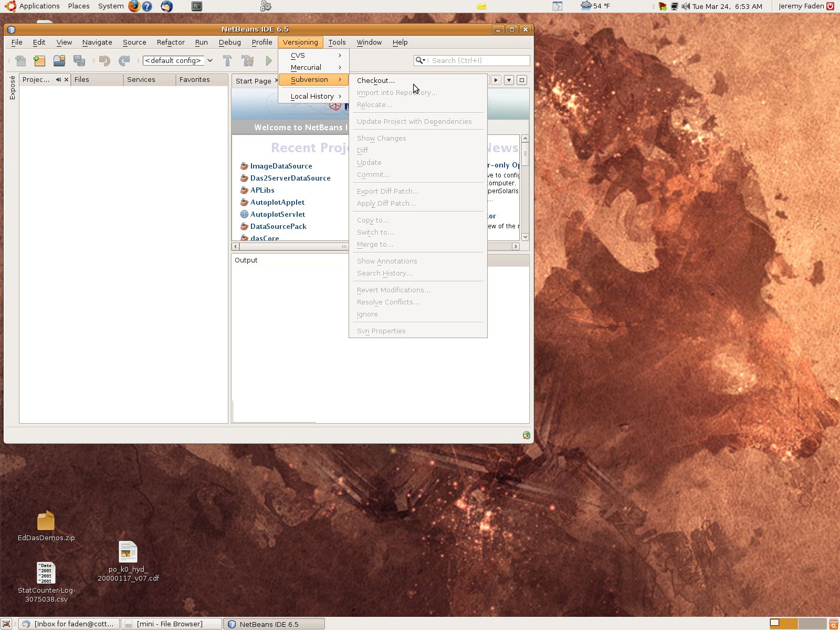
Task: Open the Local History submenu
Action: (313, 96)
